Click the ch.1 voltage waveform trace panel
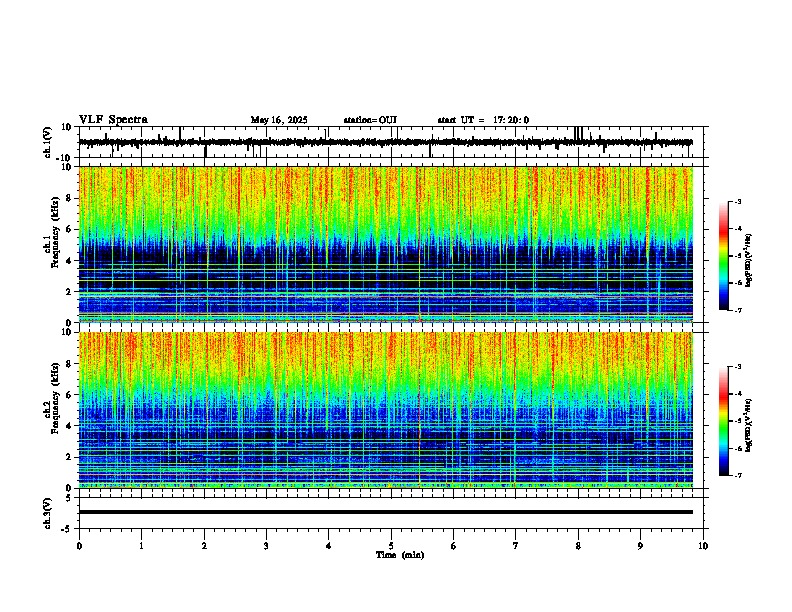Screen dimensions: 792x612 click(391, 142)
